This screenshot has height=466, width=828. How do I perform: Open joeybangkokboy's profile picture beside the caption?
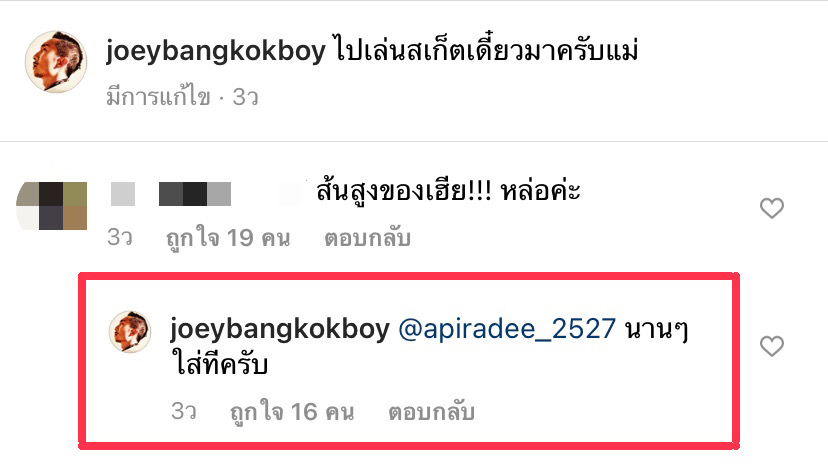(56, 62)
